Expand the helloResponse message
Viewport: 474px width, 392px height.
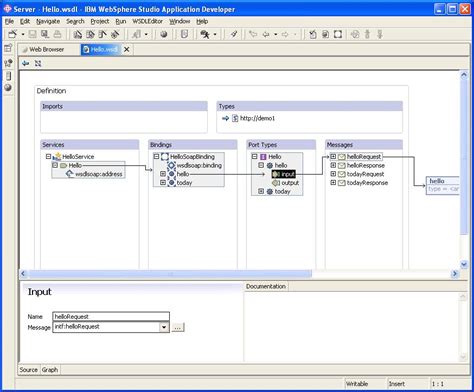[333, 165]
